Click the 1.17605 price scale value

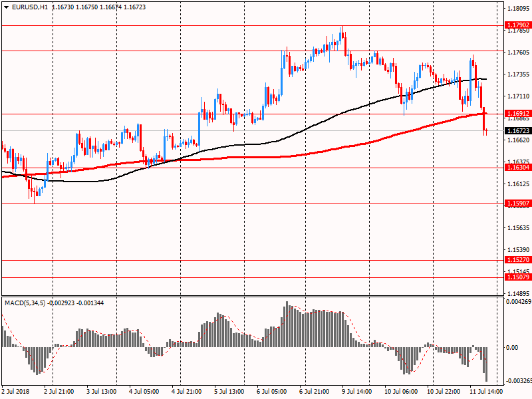(518, 52)
